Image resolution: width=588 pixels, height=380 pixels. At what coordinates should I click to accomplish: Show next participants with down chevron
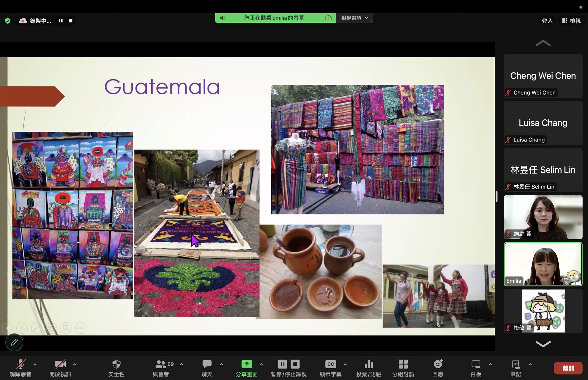[x=543, y=344]
